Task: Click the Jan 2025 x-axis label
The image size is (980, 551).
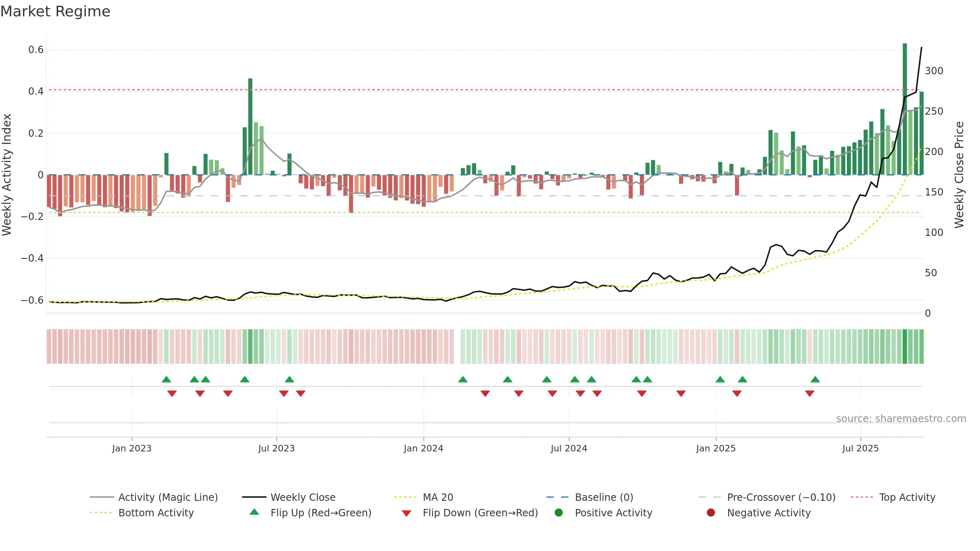Action: [x=716, y=448]
